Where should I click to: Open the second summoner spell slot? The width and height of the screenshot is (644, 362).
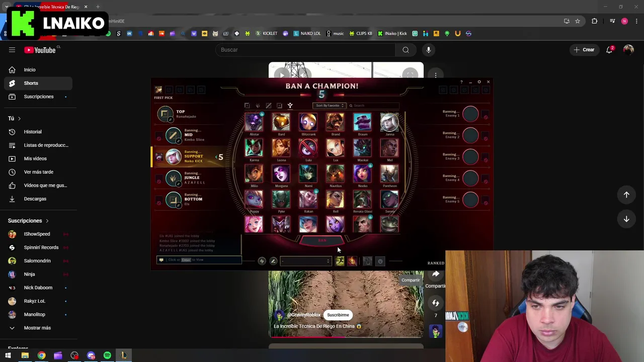coord(352,261)
